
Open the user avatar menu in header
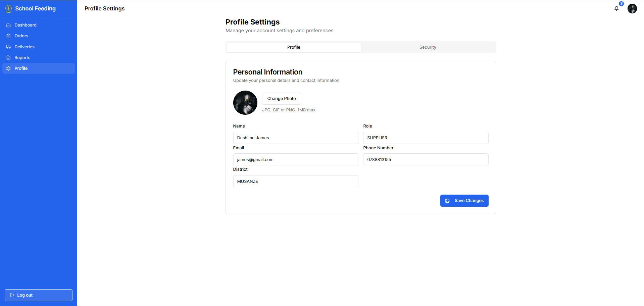(x=632, y=8)
